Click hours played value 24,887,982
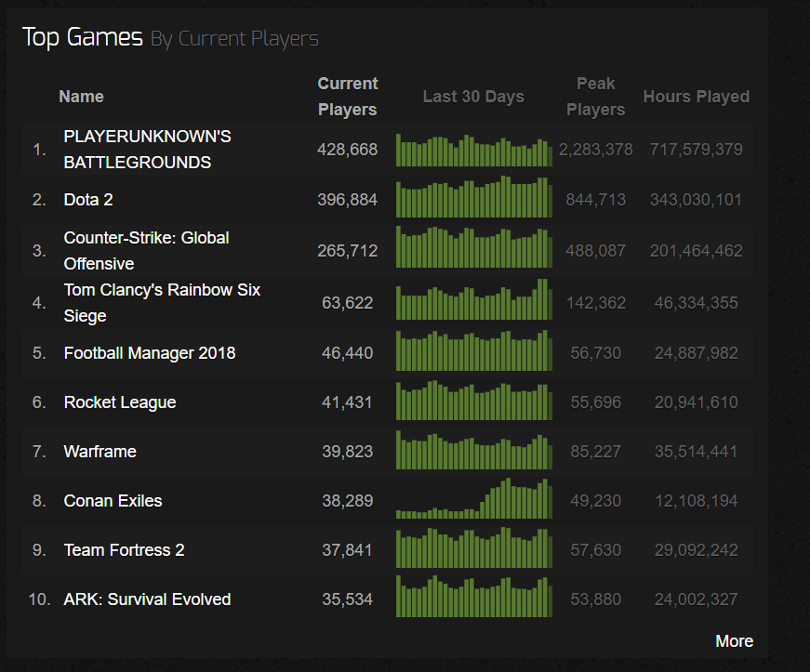 pos(697,353)
